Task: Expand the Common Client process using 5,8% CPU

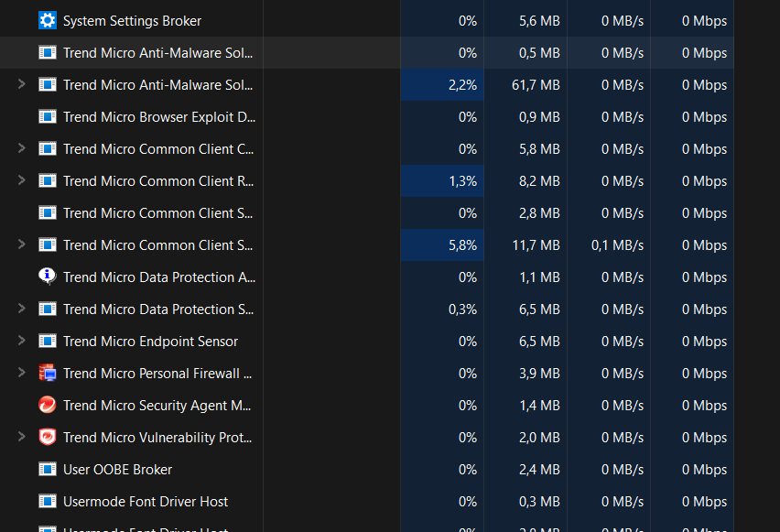Action: click(22, 244)
